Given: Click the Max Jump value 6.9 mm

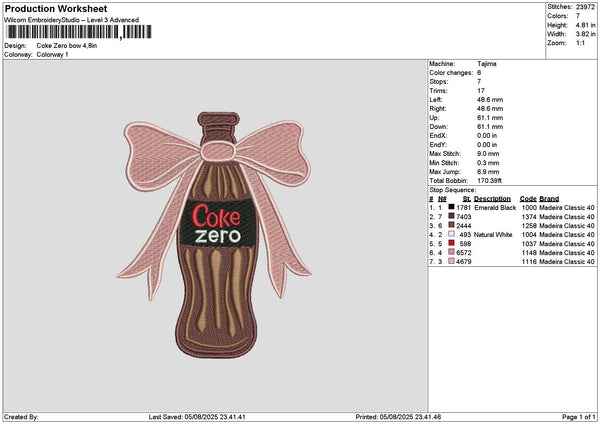Looking at the screenshot, I should coord(488,172).
